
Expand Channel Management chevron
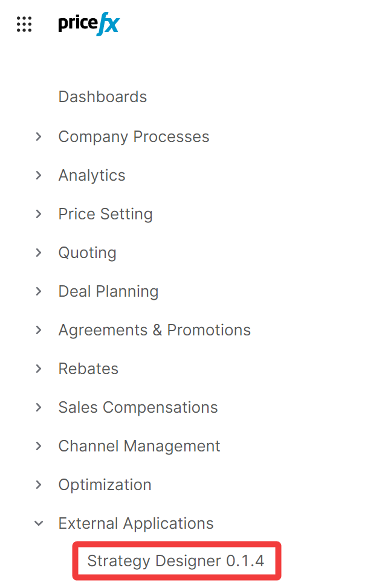pyautogui.click(x=39, y=446)
